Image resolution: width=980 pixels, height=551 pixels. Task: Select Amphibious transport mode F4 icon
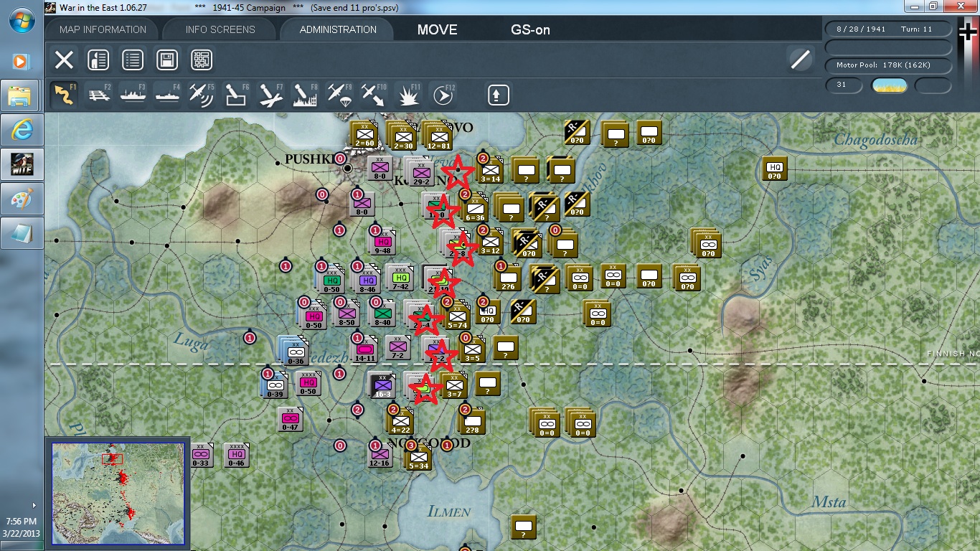tap(167, 95)
